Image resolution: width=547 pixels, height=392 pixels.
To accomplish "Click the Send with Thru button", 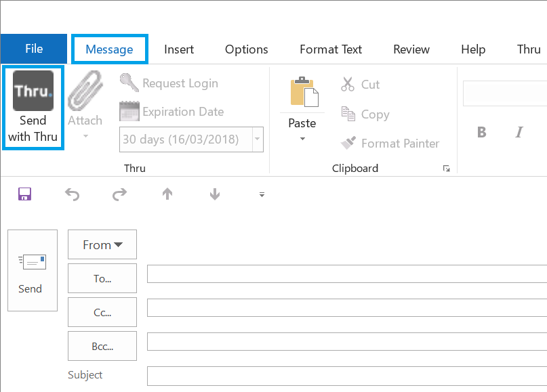I will pos(33,108).
